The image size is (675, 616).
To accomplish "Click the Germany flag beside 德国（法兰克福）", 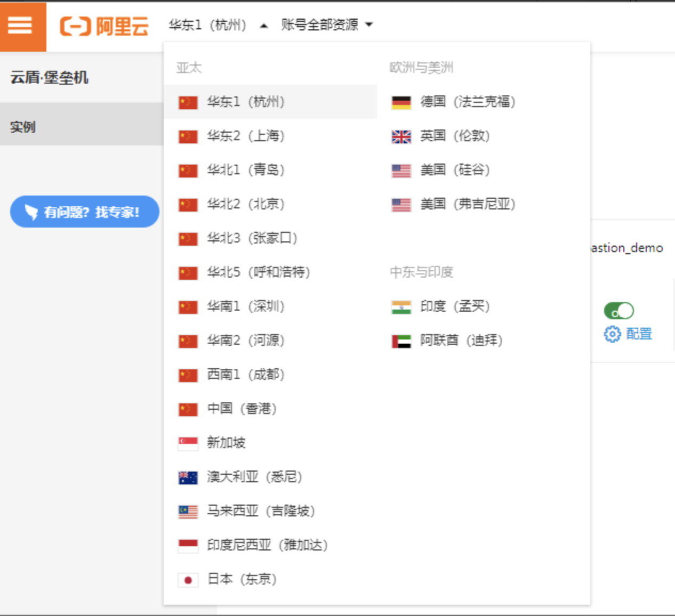I will click(401, 101).
